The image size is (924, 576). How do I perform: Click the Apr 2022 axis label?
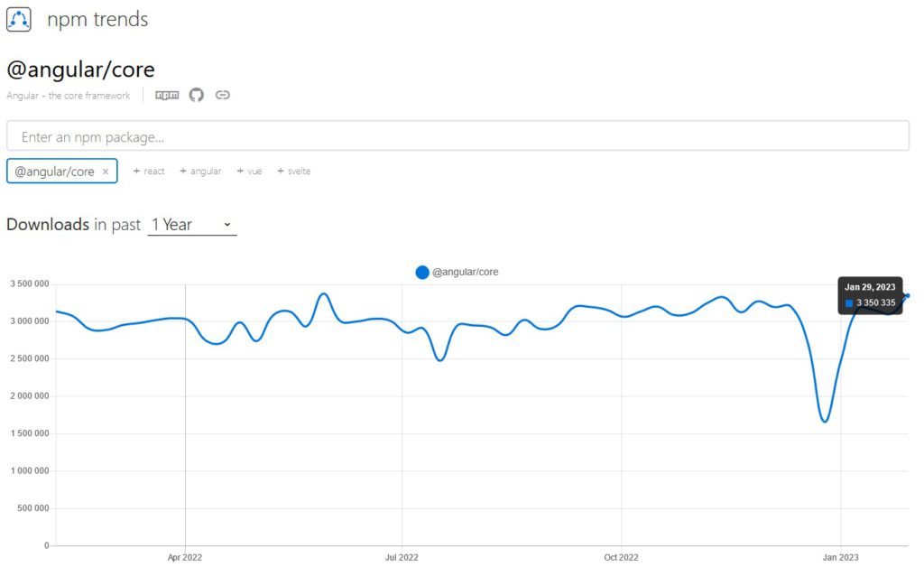184,557
